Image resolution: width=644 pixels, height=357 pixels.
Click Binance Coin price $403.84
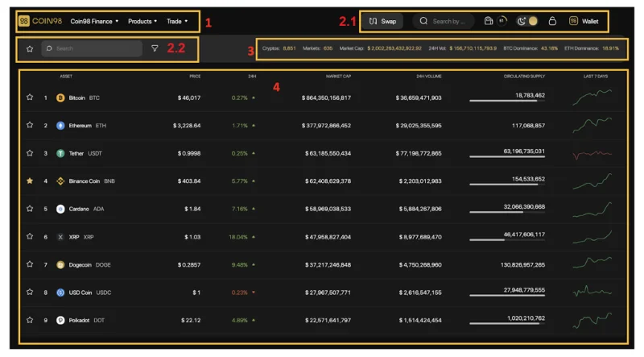[189, 181]
